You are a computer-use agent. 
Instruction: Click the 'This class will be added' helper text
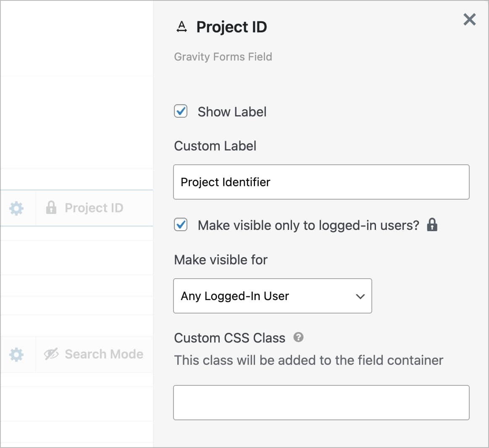tap(308, 360)
